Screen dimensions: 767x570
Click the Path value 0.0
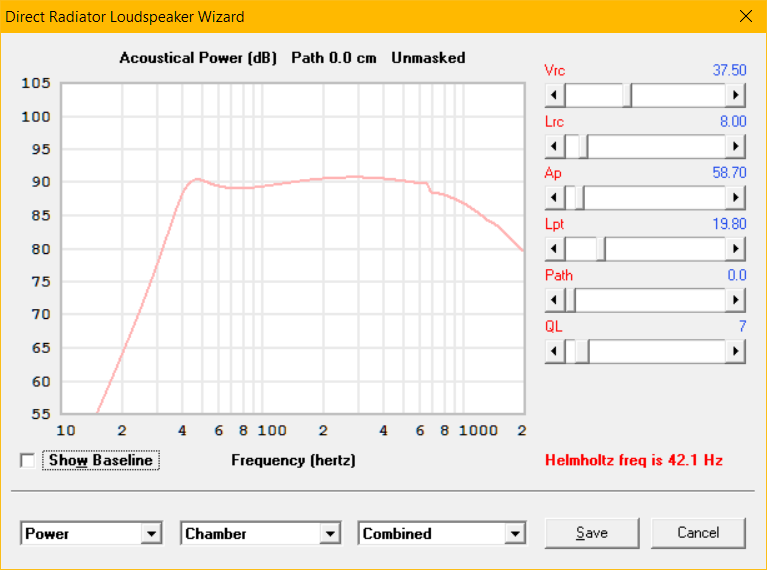[737, 275]
